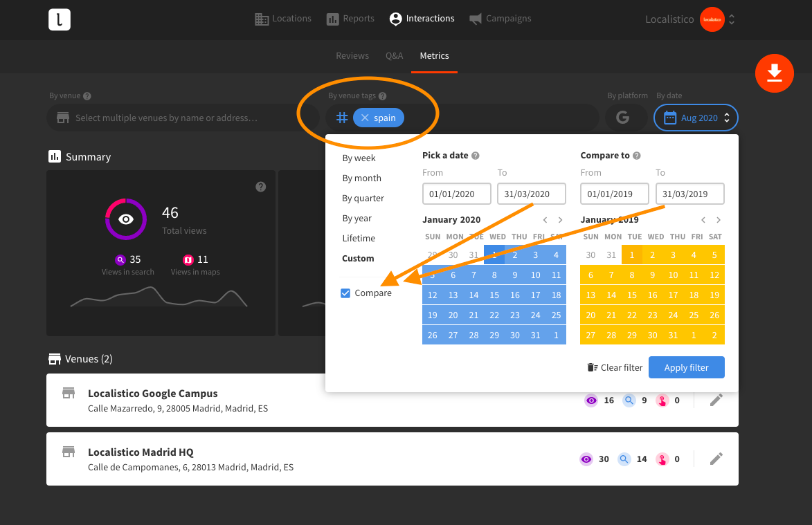
Task: Edit the Localistico Madrid HQ venue pencil
Action: tap(716, 459)
